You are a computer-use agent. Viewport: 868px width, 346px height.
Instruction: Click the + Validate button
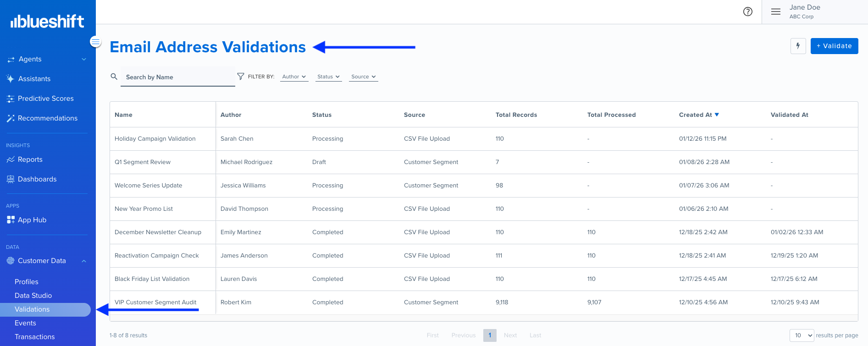click(835, 46)
